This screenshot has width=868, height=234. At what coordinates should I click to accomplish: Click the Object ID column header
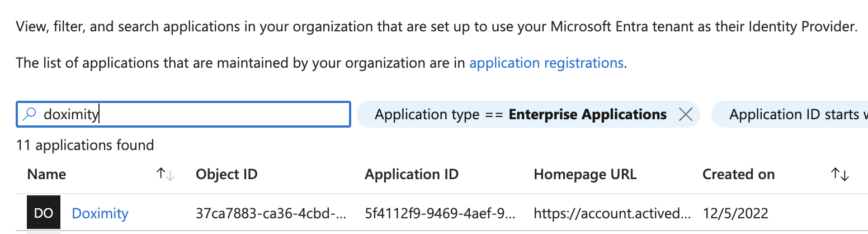pos(227,174)
